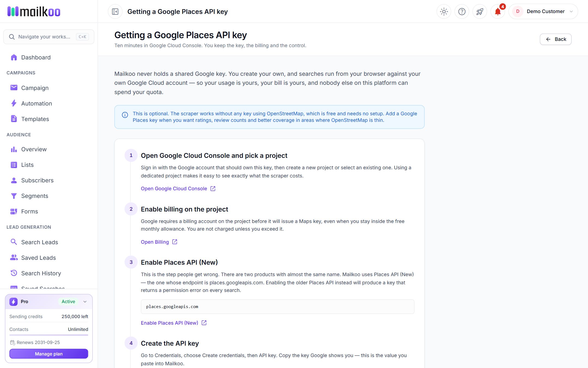Click the Contacts usage progress bar

[49, 335]
